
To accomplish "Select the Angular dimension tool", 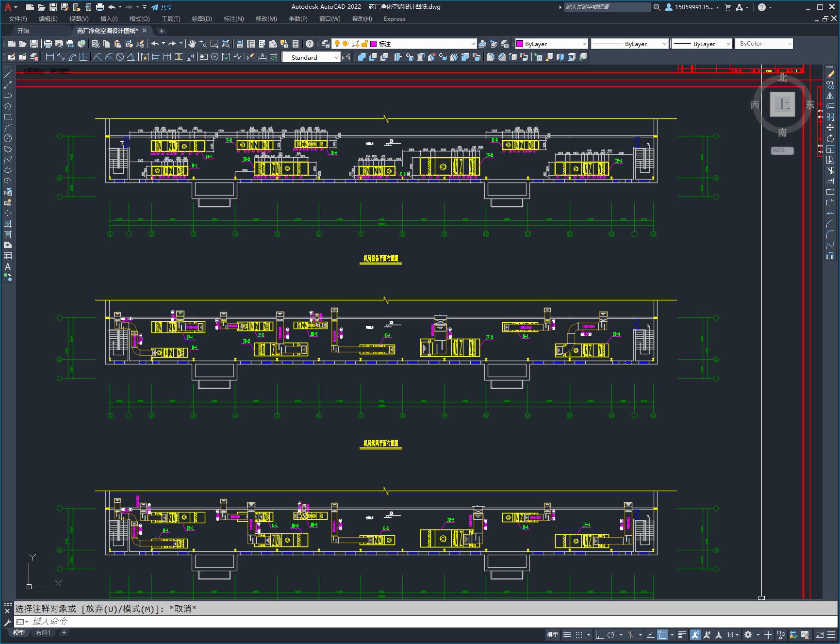I will 131,57.
